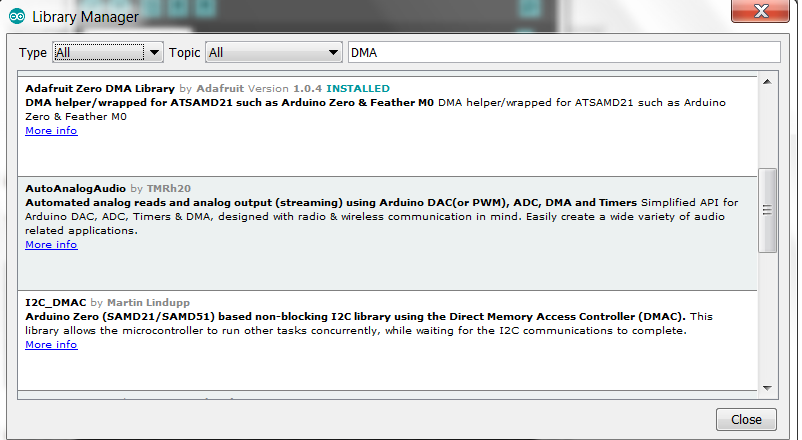The width and height of the screenshot is (802, 440).
Task: Click the Martin Lindupp author name
Action: tap(148, 303)
